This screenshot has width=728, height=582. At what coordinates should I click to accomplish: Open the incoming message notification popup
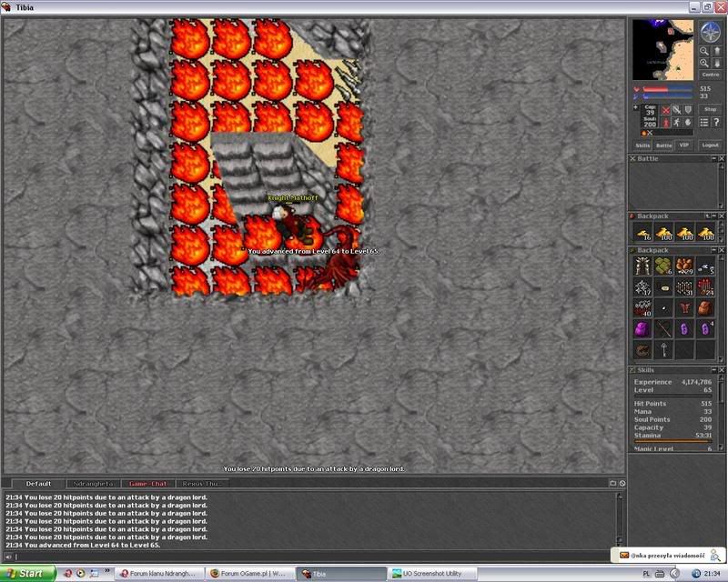pos(668,555)
